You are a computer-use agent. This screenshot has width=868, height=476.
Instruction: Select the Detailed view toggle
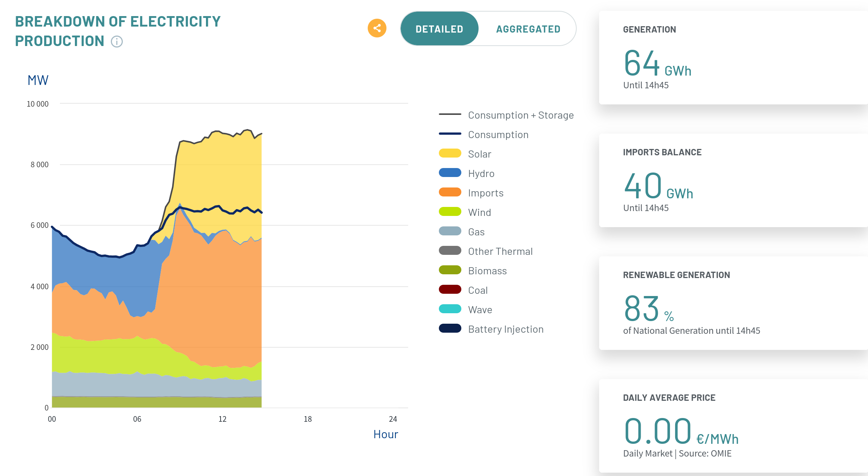[x=439, y=29]
